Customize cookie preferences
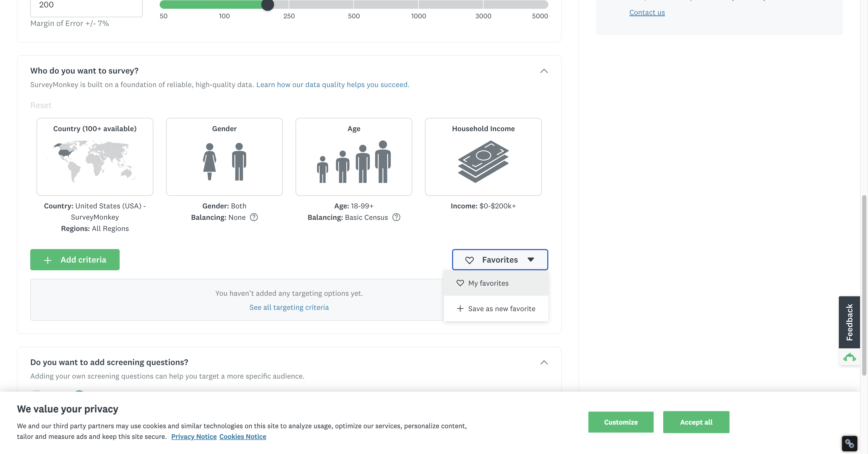 (621, 422)
